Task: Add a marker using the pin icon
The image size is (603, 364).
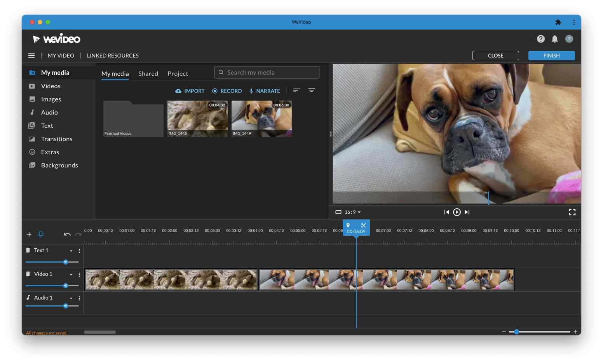Action: coord(348,225)
